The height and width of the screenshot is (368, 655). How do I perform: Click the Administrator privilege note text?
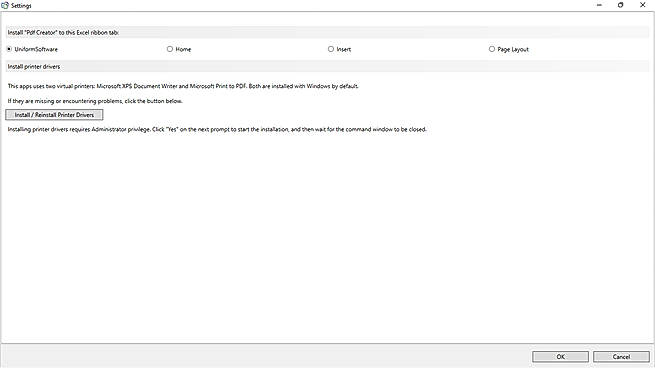[x=217, y=129]
